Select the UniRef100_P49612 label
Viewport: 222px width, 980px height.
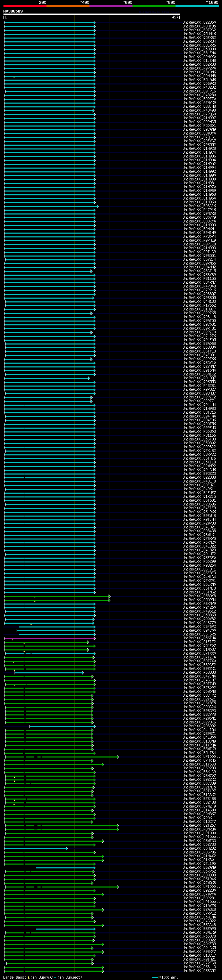pos(199,612)
